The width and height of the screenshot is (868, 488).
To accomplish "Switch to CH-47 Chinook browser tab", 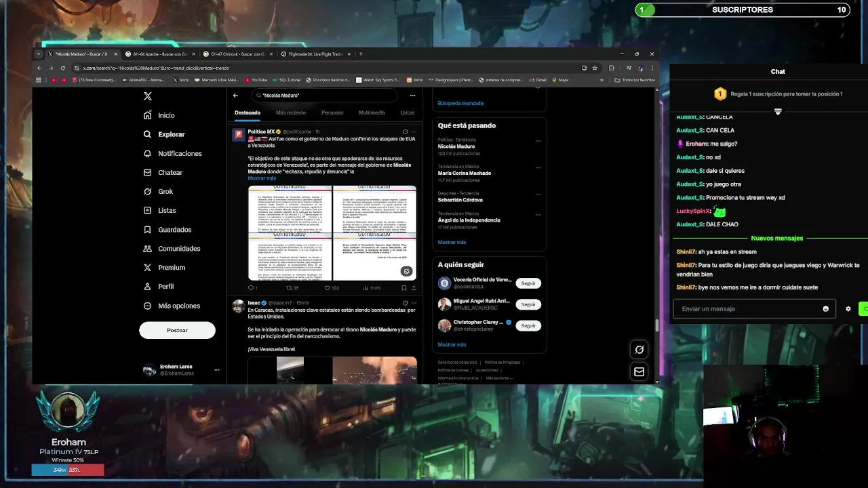I will 237,54.
